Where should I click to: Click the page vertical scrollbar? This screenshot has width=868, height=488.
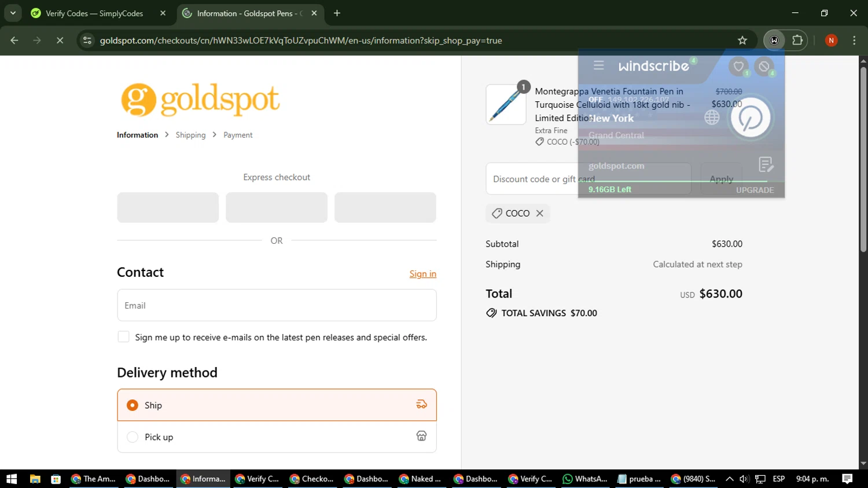(x=863, y=159)
